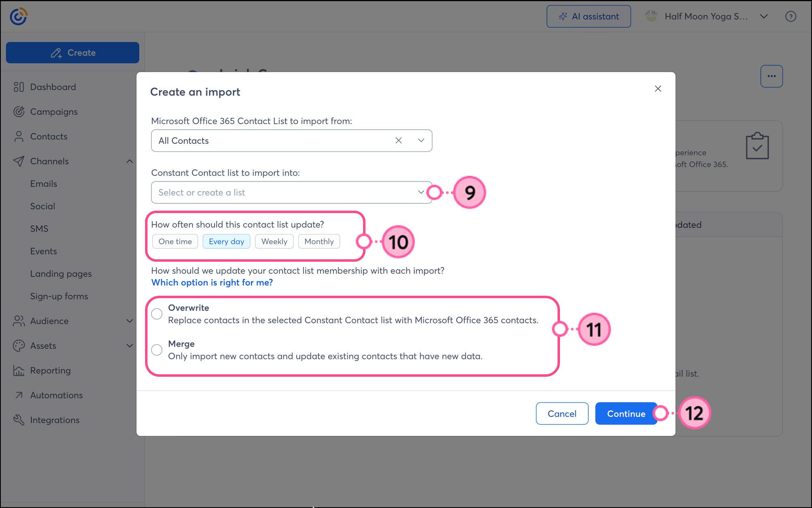Clear the All Contacts selection with X

[x=399, y=141]
